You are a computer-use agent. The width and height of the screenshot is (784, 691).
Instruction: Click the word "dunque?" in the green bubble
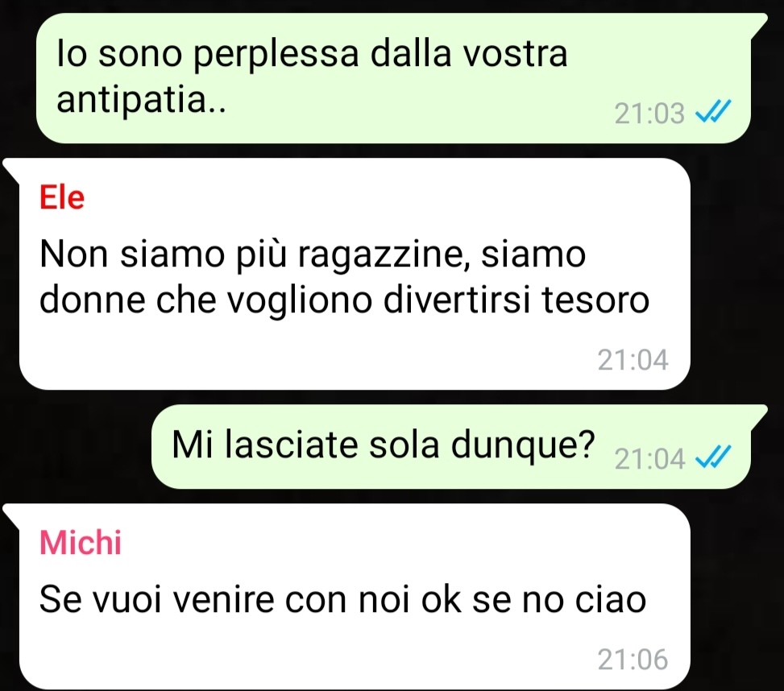(x=523, y=445)
